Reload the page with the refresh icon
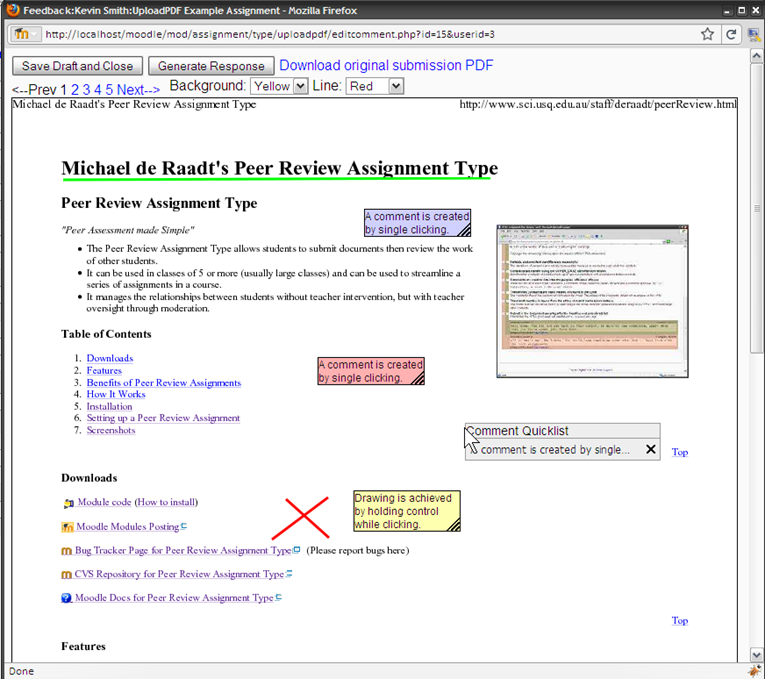The image size is (765, 679). tap(731, 34)
